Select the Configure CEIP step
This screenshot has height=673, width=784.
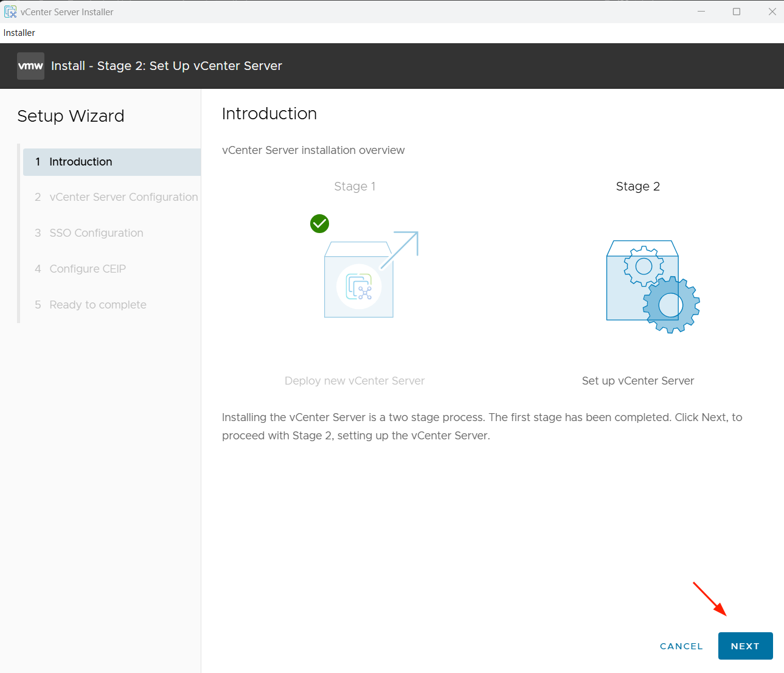pyautogui.click(x=112, y=269)
